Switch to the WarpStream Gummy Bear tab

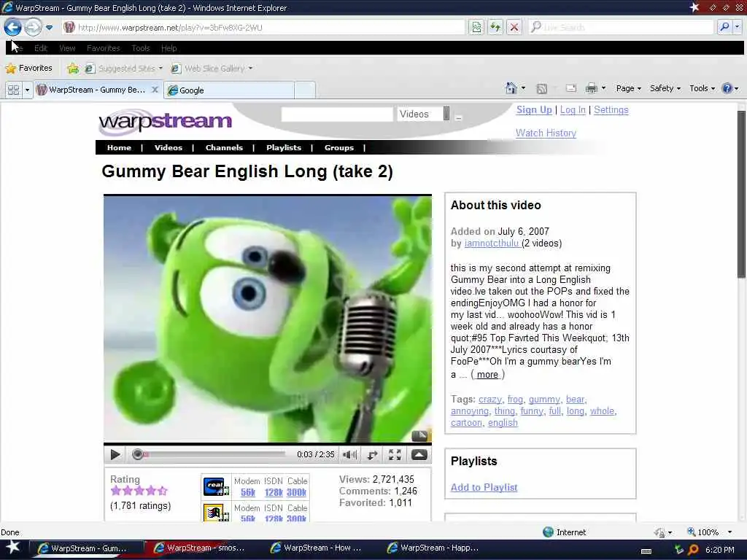coord(91,90)
